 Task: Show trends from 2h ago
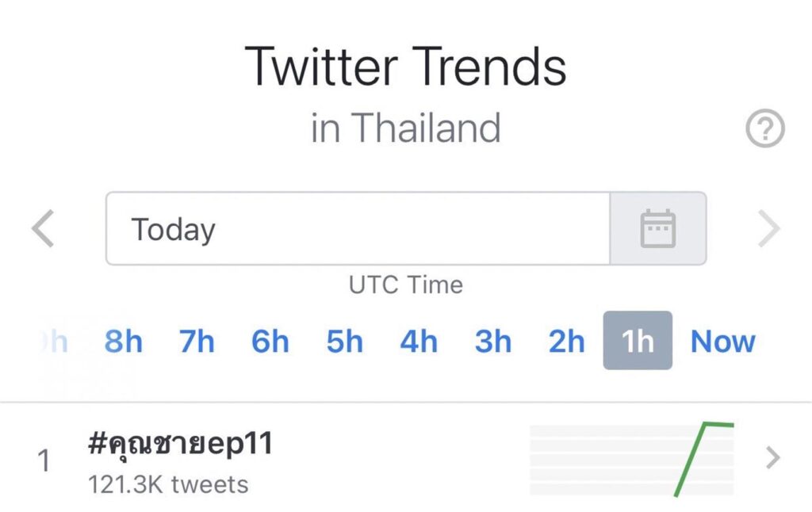567,342
